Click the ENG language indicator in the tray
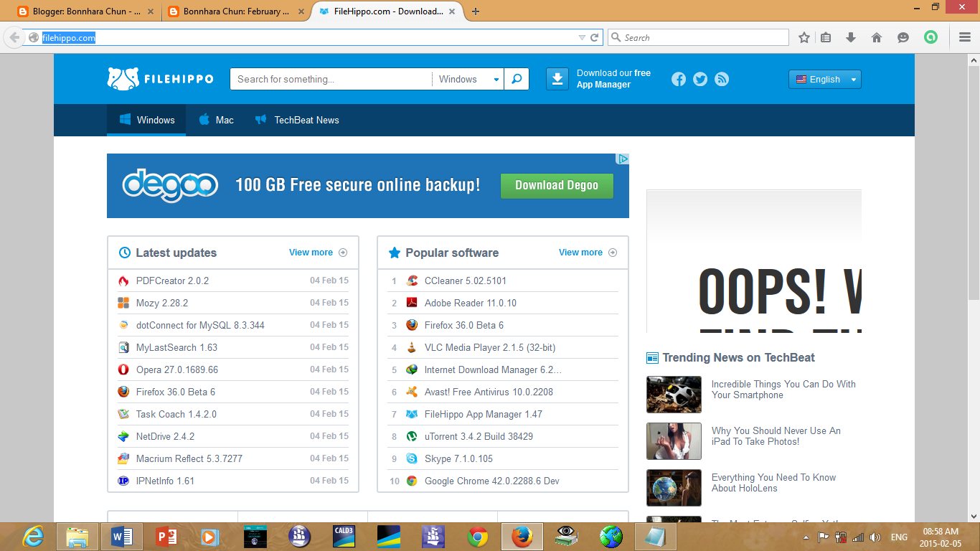 click(x=899, y=537)
